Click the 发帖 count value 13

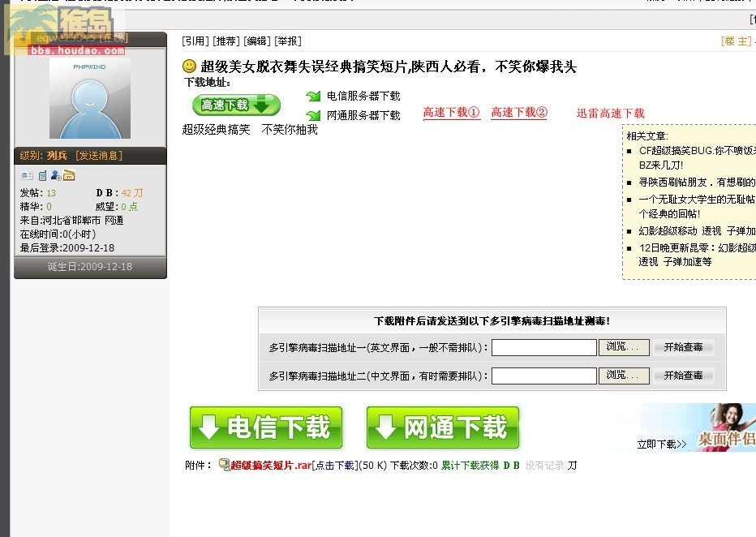[x=51, y=193]
